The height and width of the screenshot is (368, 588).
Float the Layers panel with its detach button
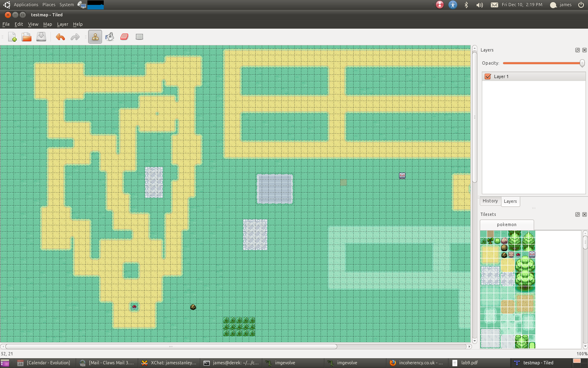click(577, 50)
